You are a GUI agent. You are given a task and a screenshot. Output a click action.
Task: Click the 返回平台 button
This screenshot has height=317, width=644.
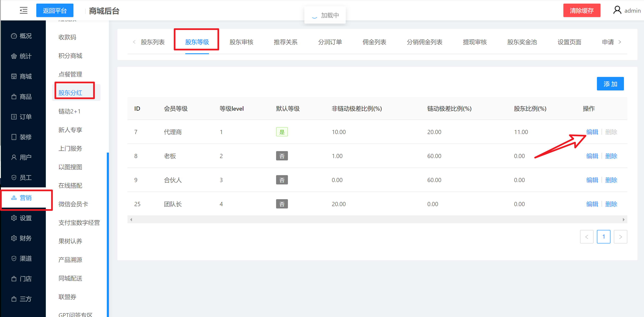pos(55,11)
